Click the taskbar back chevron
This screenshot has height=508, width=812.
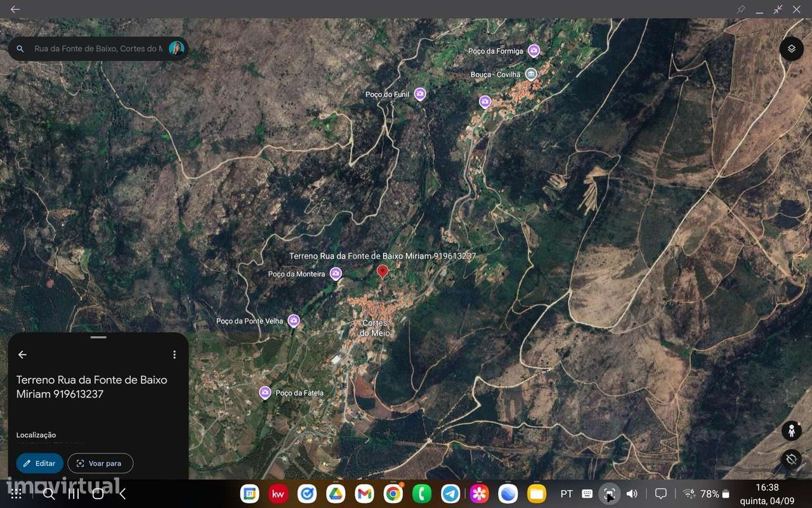[x=122, y=494]
